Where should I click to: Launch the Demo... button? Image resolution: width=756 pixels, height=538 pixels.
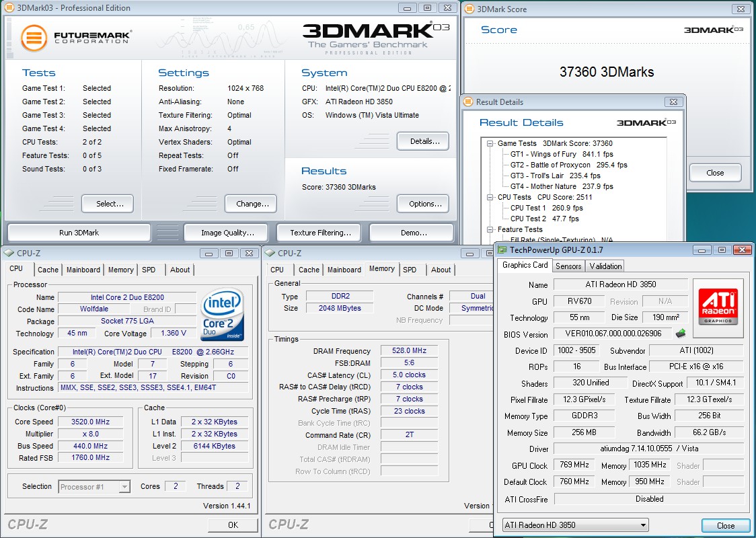pyautogui.click(x=412, y=233)
